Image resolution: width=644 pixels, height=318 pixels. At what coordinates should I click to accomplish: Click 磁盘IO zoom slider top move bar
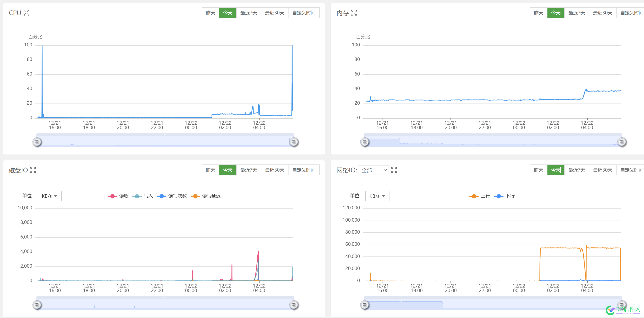click(x=165, y=297)
